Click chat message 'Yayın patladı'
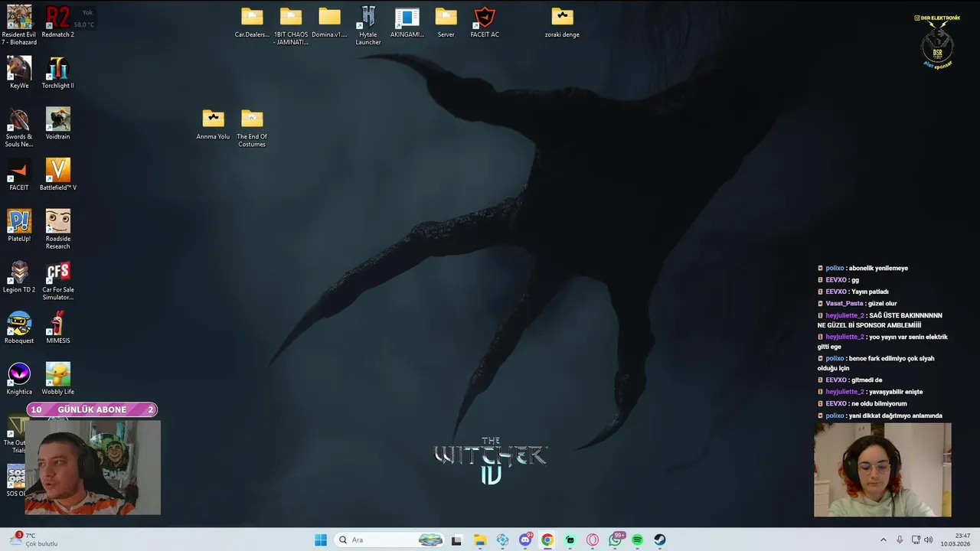 [x=870, y=292]
